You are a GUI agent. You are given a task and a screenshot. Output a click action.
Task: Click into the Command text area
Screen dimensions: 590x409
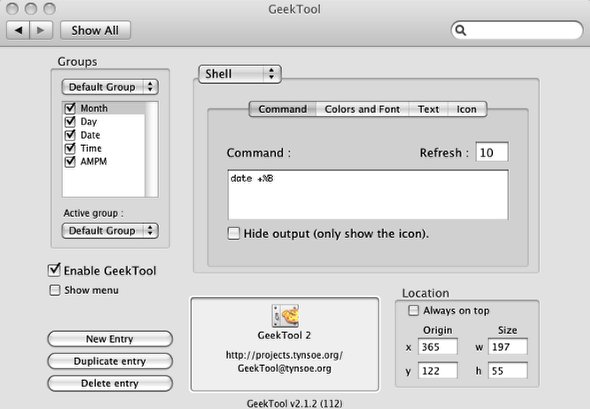coord(368,195)
